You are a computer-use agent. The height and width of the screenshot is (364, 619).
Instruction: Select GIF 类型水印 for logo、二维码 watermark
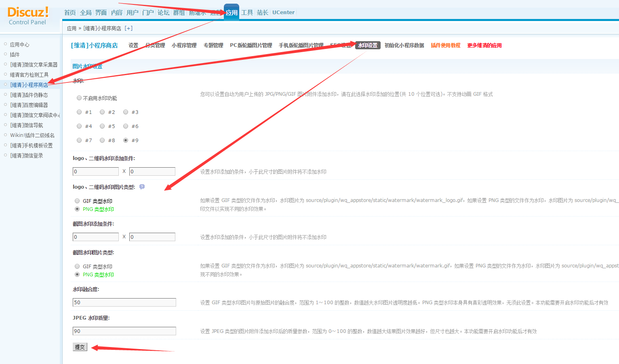(x=77, y=201)
